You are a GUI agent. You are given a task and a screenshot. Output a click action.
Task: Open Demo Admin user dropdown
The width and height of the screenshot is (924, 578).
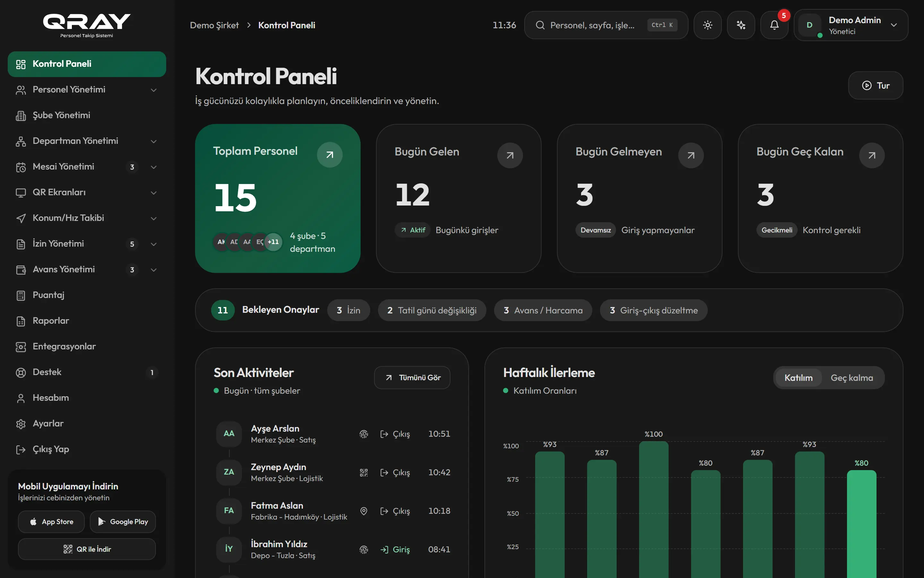851,25
